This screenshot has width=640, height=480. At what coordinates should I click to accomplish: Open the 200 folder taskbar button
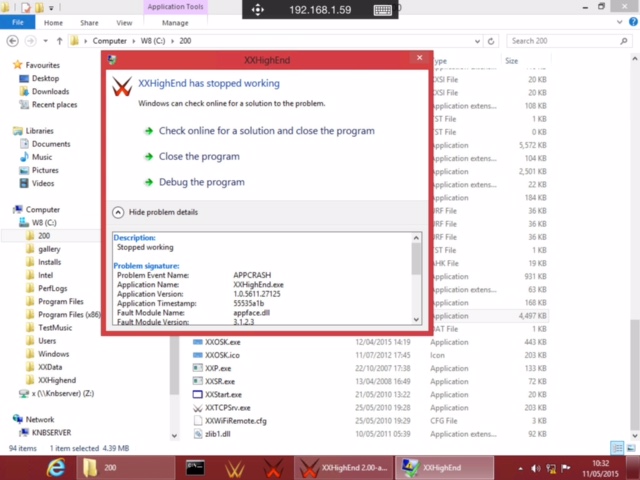127,468
